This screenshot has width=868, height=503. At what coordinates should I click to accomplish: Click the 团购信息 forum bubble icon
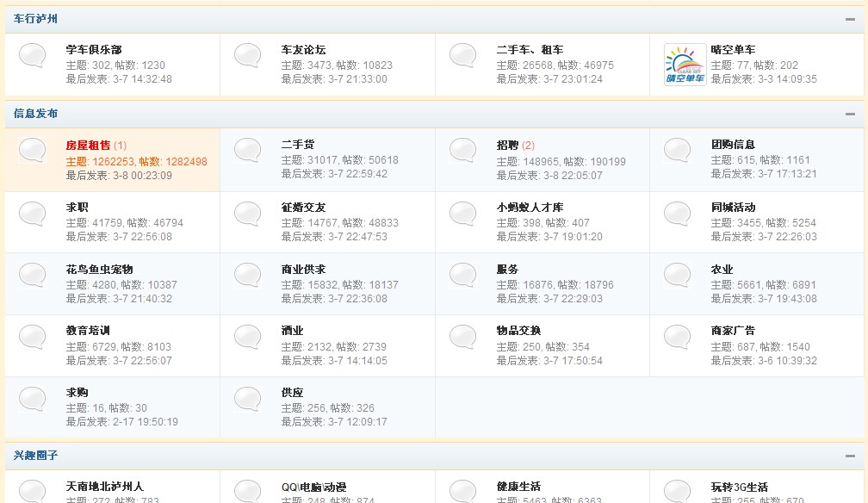click(x=678, y=150)
